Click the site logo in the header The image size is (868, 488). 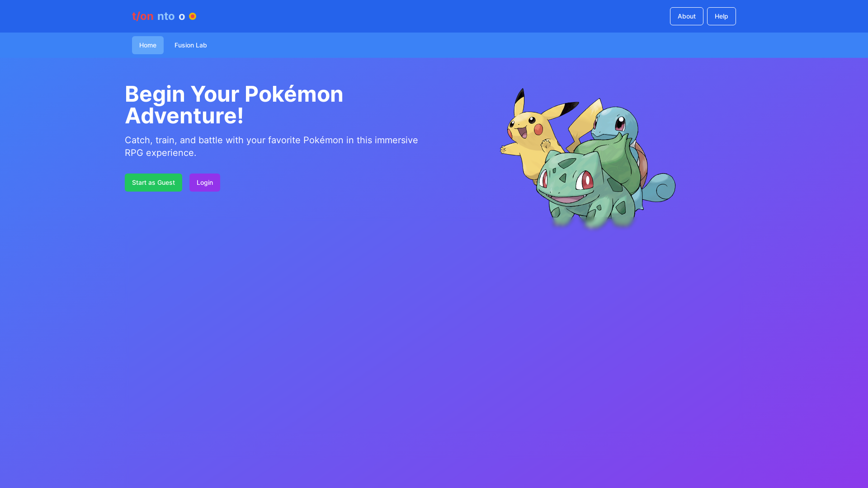[164, 16]
